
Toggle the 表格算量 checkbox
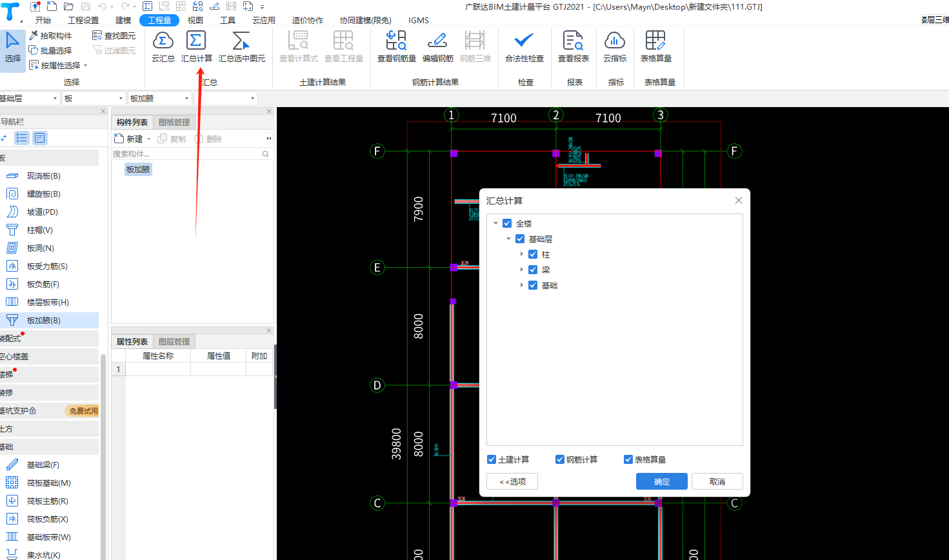pos(628,459)
